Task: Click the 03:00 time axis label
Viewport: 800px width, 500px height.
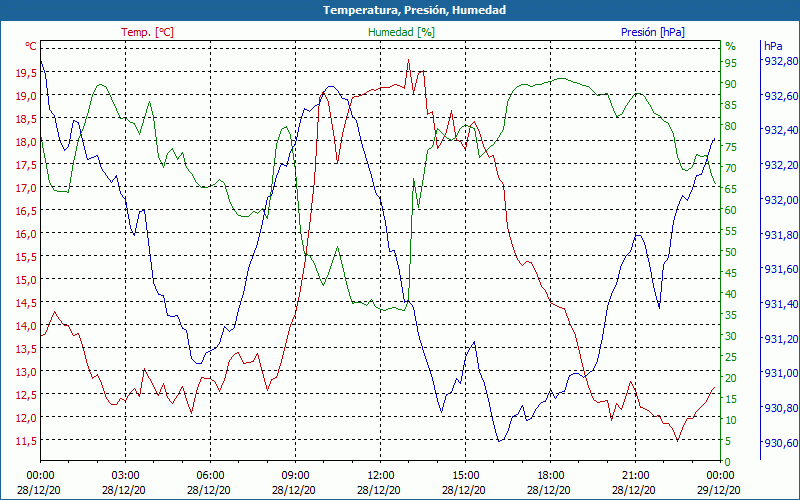Action: [x=125, y=476]
